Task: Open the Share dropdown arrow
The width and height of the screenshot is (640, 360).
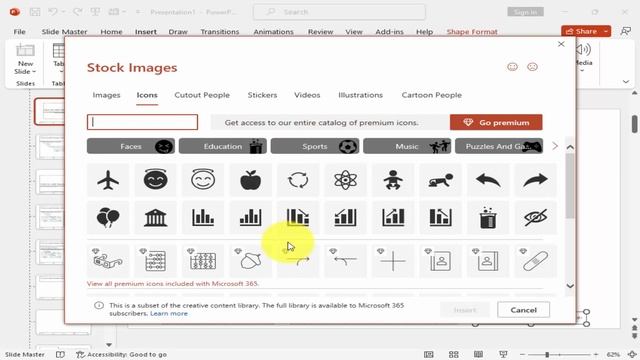Action: click(x=606, y=31)
